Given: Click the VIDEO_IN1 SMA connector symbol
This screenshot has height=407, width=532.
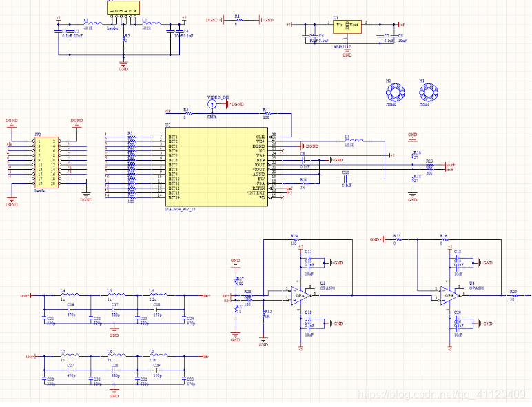Looking at the screenshot, I should click(212, 104).
